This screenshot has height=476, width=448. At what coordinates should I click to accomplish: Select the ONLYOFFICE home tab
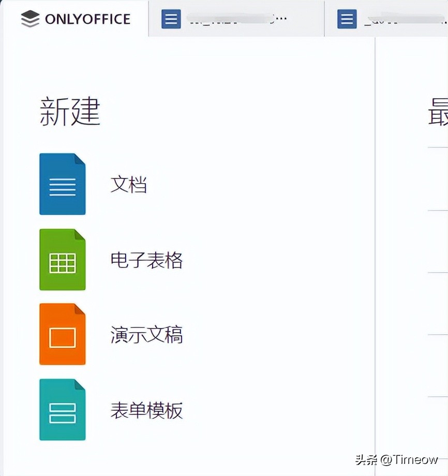[x=75, y=19]
